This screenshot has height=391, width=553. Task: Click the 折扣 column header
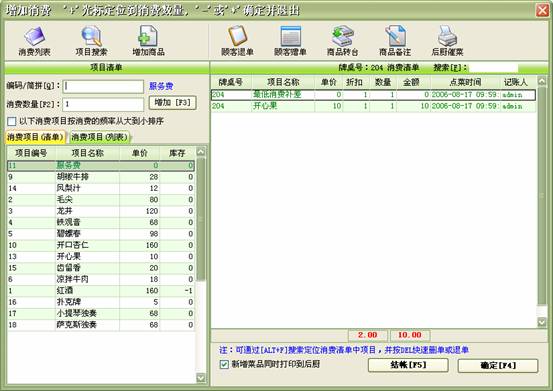point(355,82)
